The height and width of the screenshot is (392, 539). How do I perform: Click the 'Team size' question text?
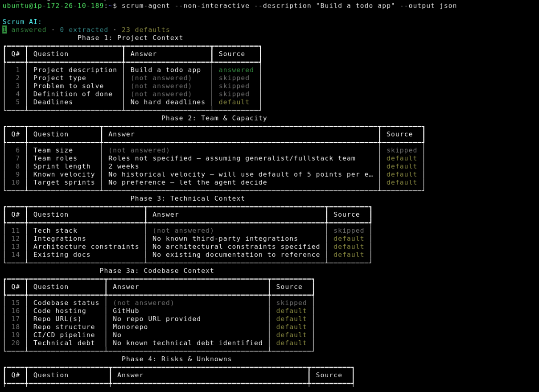pos(53,150)
